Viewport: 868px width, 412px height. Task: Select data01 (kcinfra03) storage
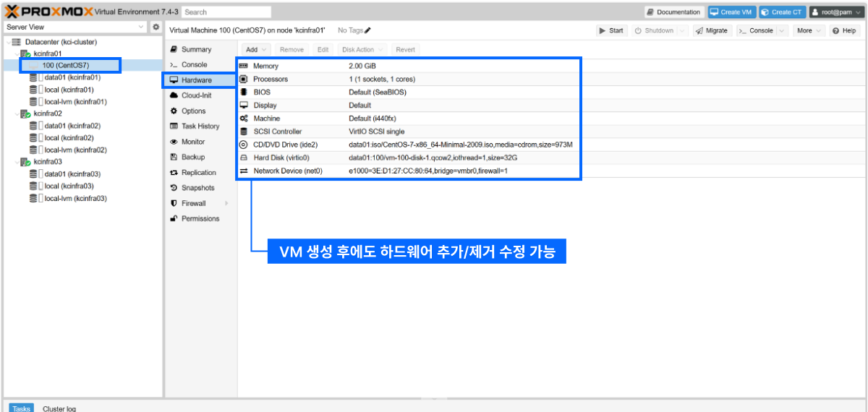[x=72, y=173]
